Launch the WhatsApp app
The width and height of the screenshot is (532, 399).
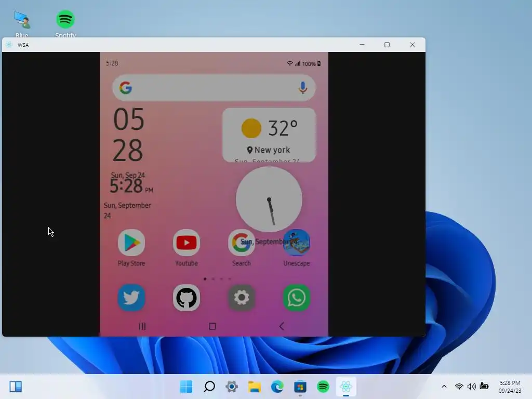(297, 298)
